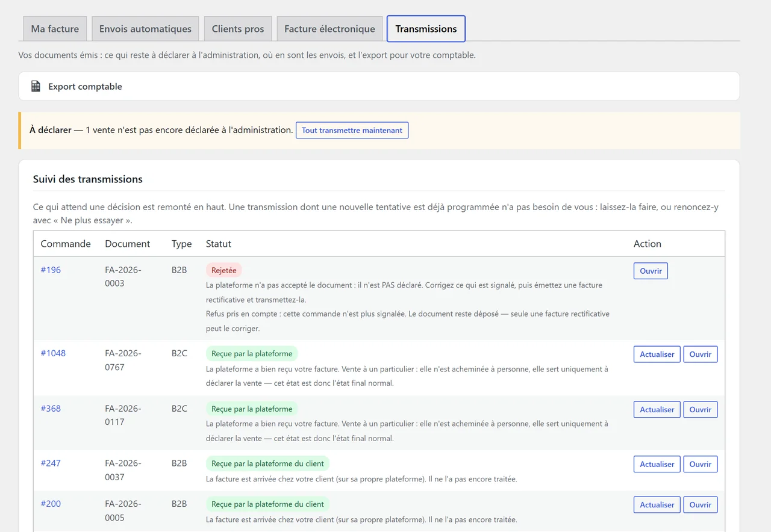Click the Export comptable spreadsheet icon
The image size is (771, 532).
36,86
